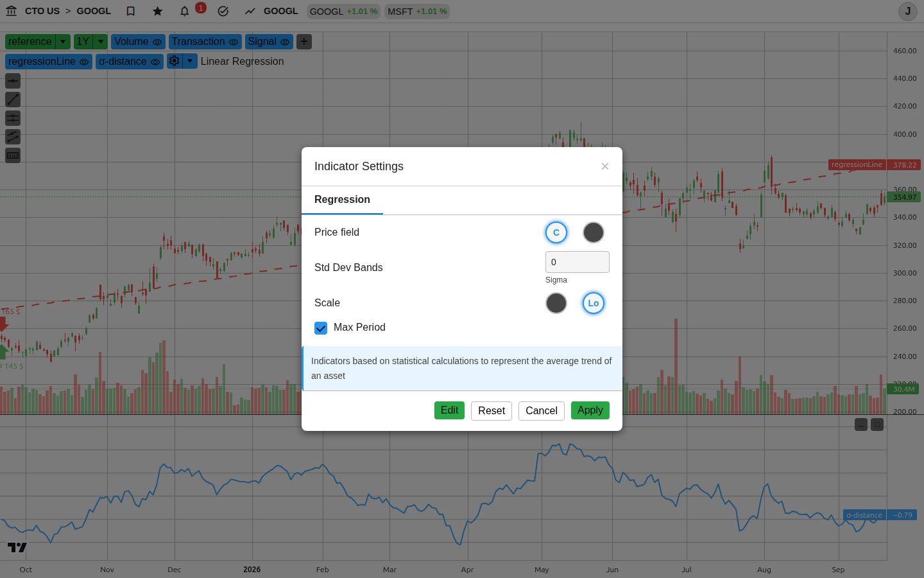Close the Indicator Settings dialog

605,166
